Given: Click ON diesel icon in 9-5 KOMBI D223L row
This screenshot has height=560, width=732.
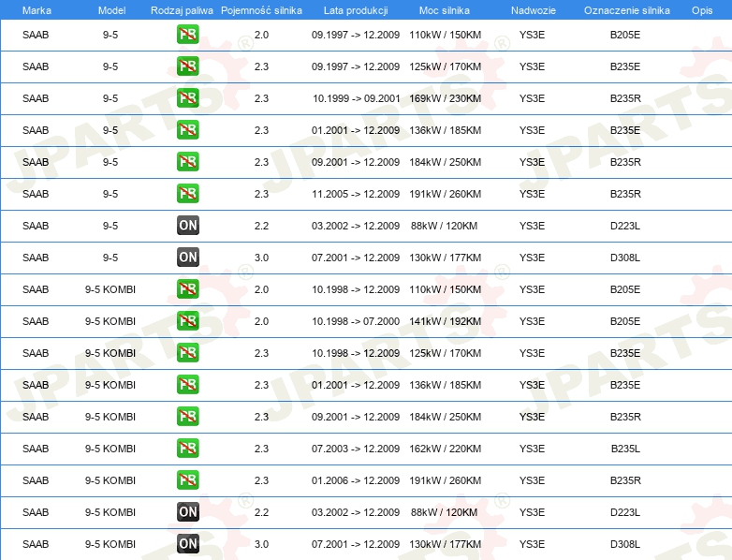Looking at the screenshot, I should pos(187,512).
